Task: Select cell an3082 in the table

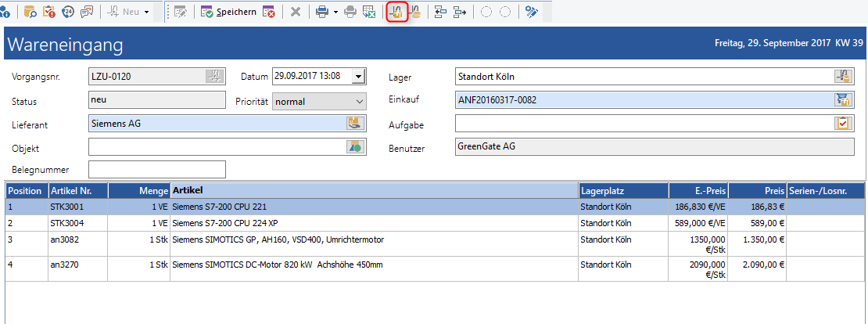Action: click(78, 244)
